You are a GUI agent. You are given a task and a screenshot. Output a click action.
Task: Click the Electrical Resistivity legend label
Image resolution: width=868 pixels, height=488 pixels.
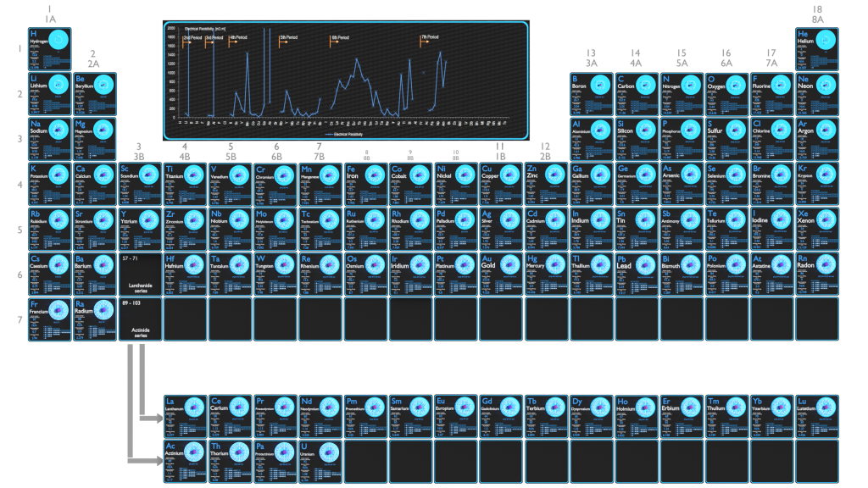point(346,134)
